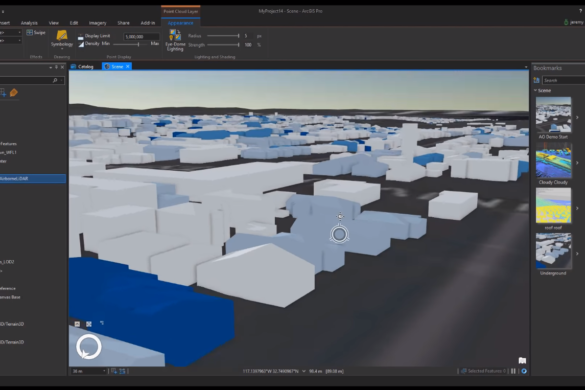585x390 pixels.
Task: Select the upper Terrain3D elevation entry
Action: [12, 324]
